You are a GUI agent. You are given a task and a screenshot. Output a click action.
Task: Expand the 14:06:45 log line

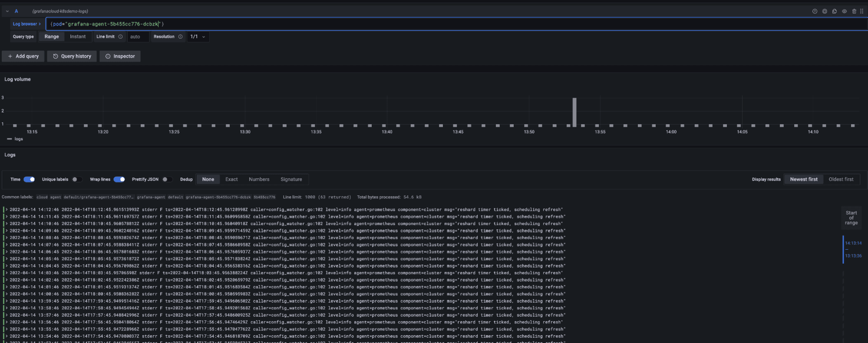pyautogui.click(x=7, y=252)
